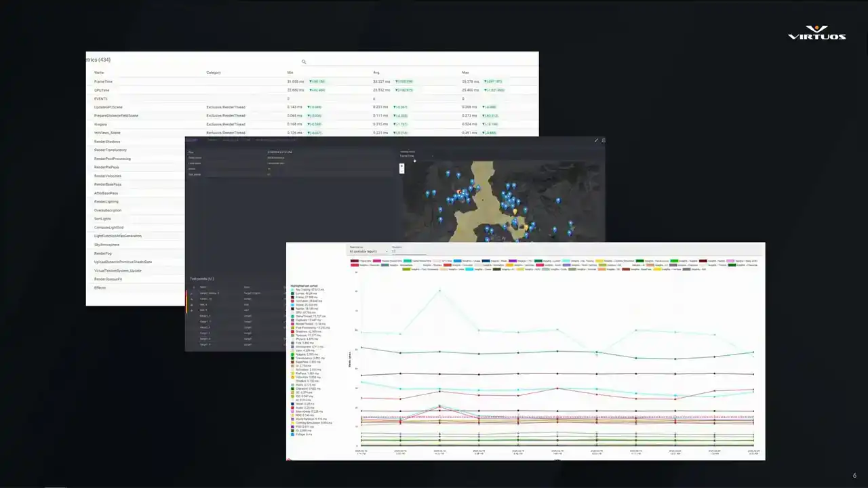868x488 pixels.
Task: Sort metrics by Category column header
Action: point(214,73)
